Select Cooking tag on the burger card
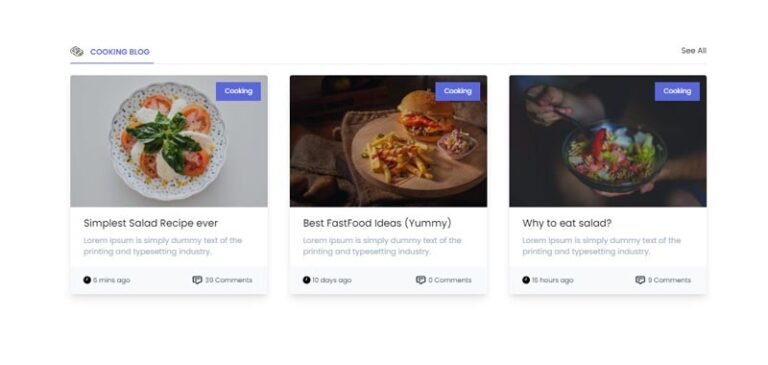 tap(458, 91)
